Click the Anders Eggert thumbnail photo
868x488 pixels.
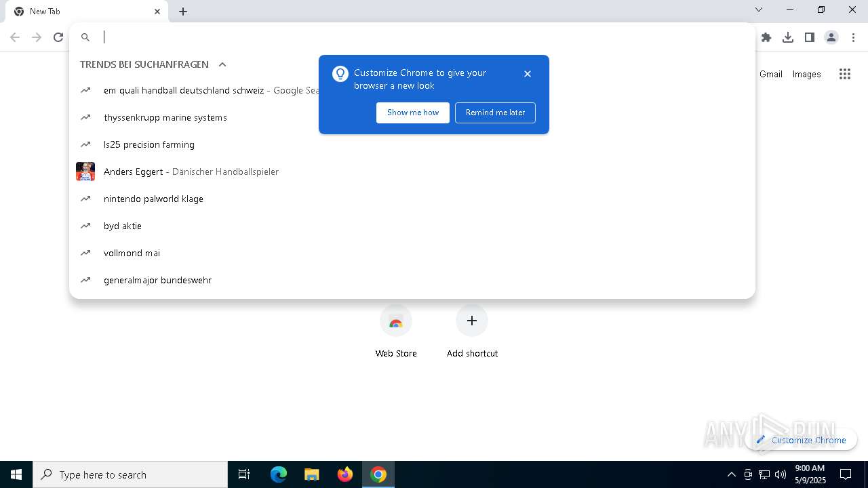tap(85, 171)
